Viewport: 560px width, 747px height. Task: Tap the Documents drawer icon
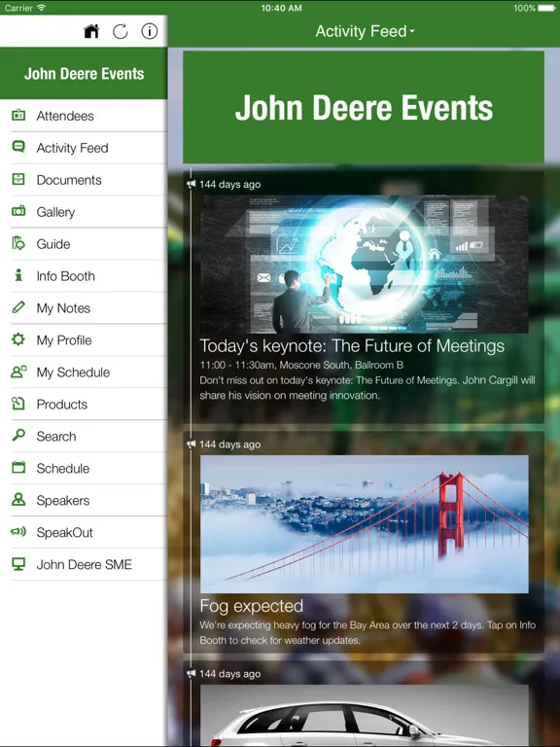pyautogui.click(x=18, y=179)
